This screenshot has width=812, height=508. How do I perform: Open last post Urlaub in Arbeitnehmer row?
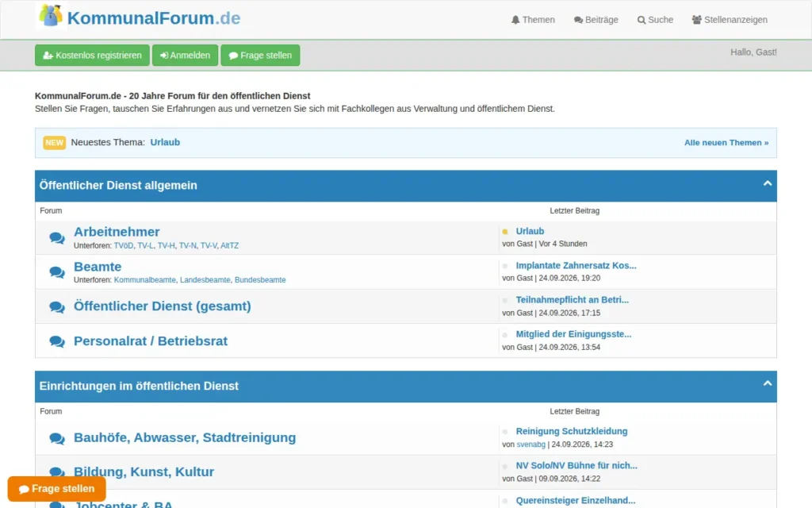click(x=530, y=231)
